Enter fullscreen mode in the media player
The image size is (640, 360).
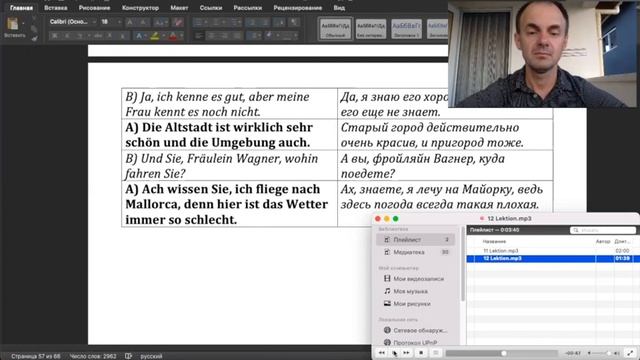(631, 353)
